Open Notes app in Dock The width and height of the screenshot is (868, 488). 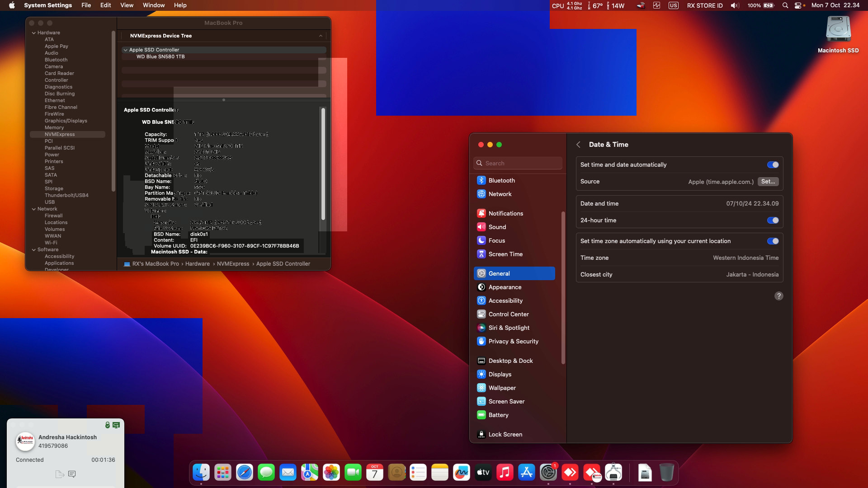[x=440, y=473]
